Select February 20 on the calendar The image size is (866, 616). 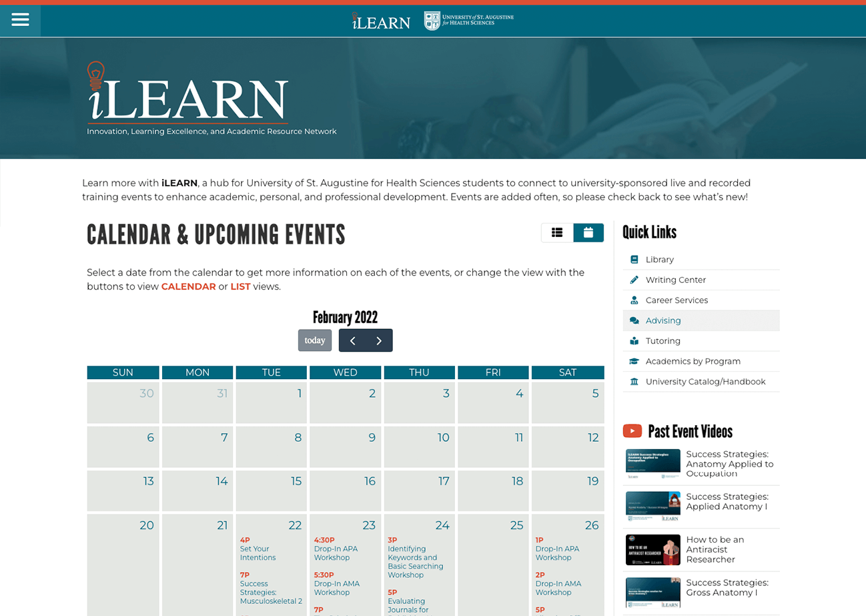[123, 565]
